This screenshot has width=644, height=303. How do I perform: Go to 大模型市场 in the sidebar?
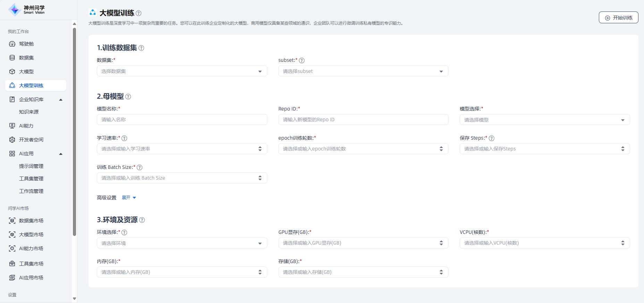point(31,235)
